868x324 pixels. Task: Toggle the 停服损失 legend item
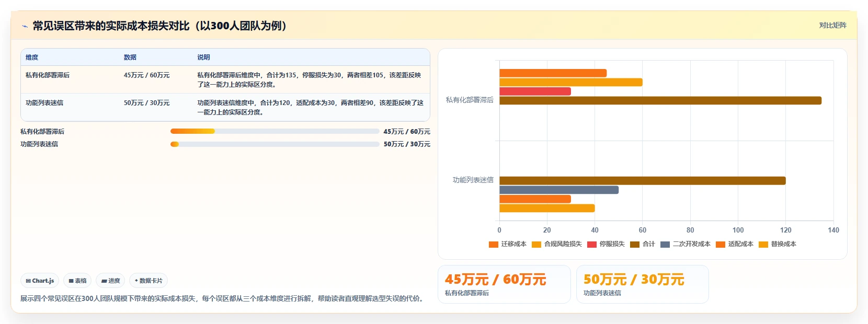click(x=606, y=244)
